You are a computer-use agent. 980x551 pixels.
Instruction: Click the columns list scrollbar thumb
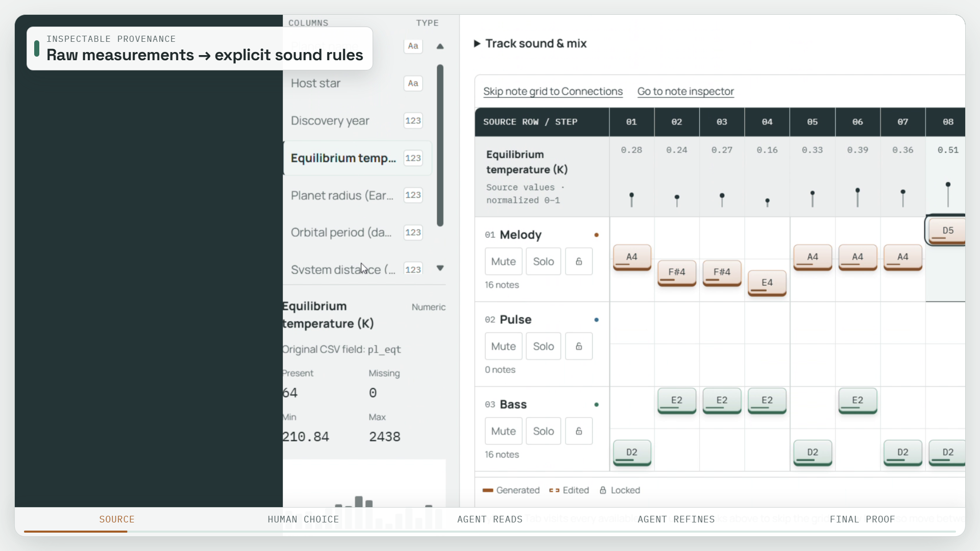(440, 145)
